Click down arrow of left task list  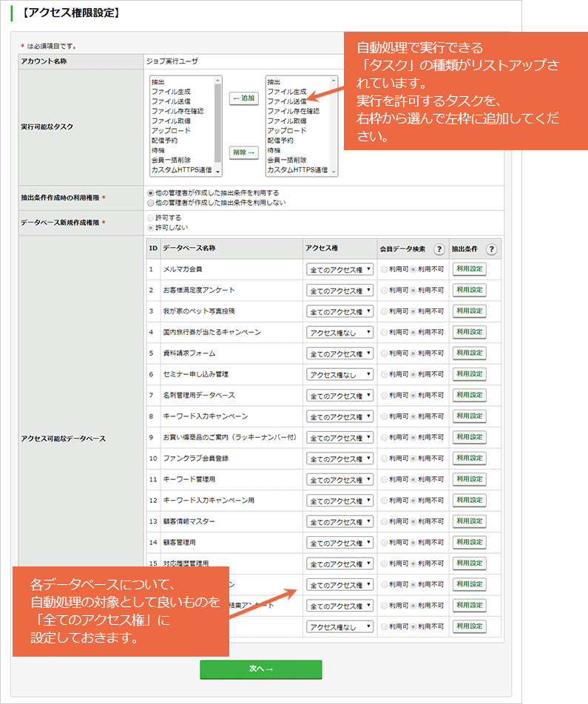(218, 172)
